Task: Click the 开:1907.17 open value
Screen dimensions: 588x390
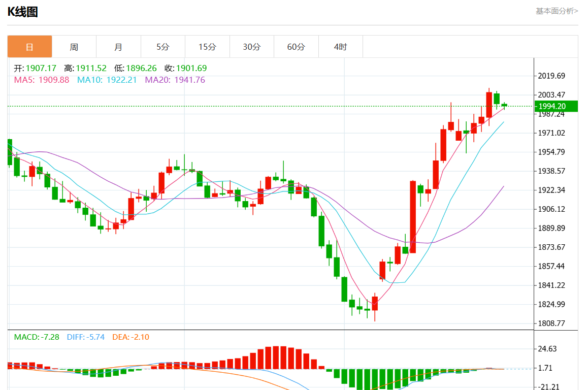Action: (35, 68)
